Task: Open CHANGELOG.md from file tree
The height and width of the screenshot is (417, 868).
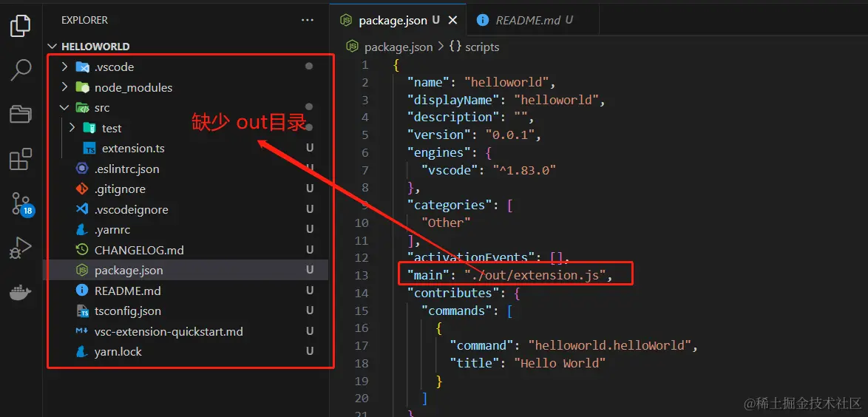Action: pos(139,250)
